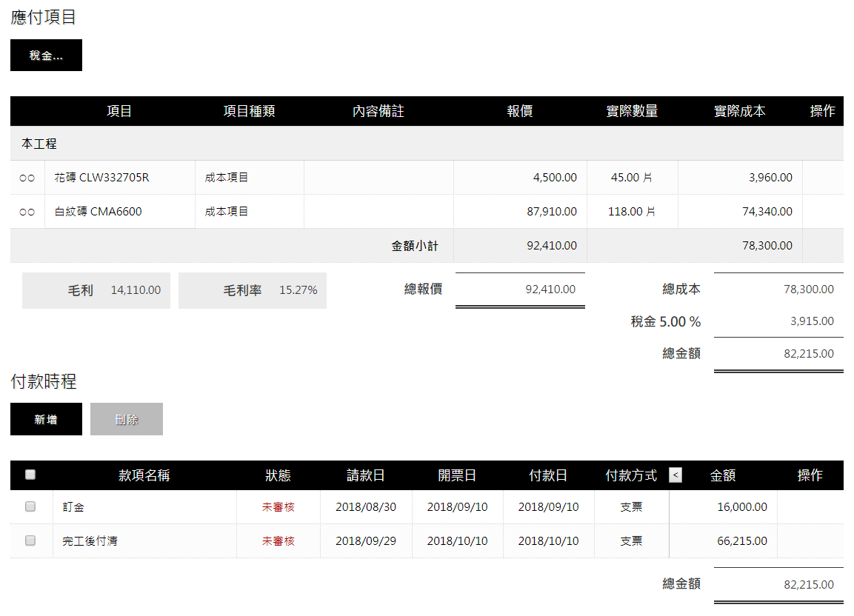The height and width of the screenshot is (616, 854).
Task: Check the checkbox for the 完工後付清 row
Action: point(30,541)
